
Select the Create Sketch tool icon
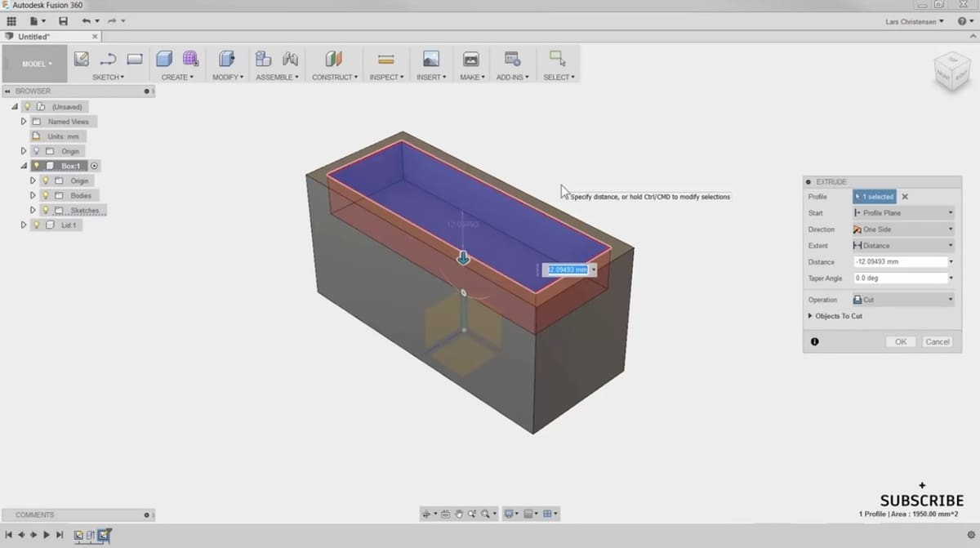(x=81, y=59)
